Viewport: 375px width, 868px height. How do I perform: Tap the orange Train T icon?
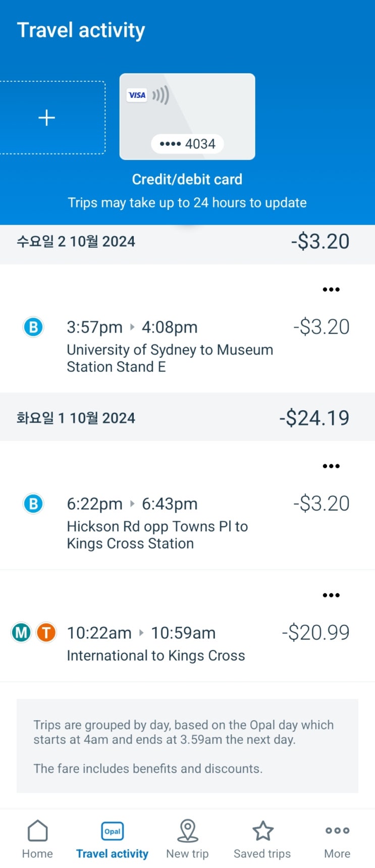click(x=46, y=632)
